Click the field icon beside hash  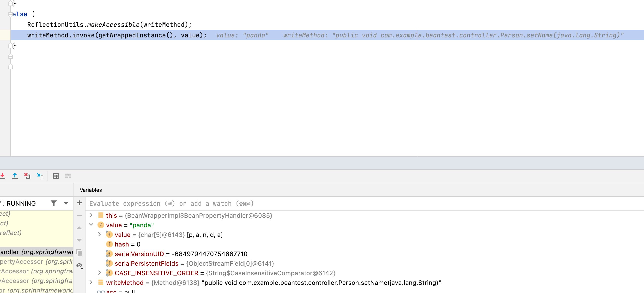pos(109,244)
